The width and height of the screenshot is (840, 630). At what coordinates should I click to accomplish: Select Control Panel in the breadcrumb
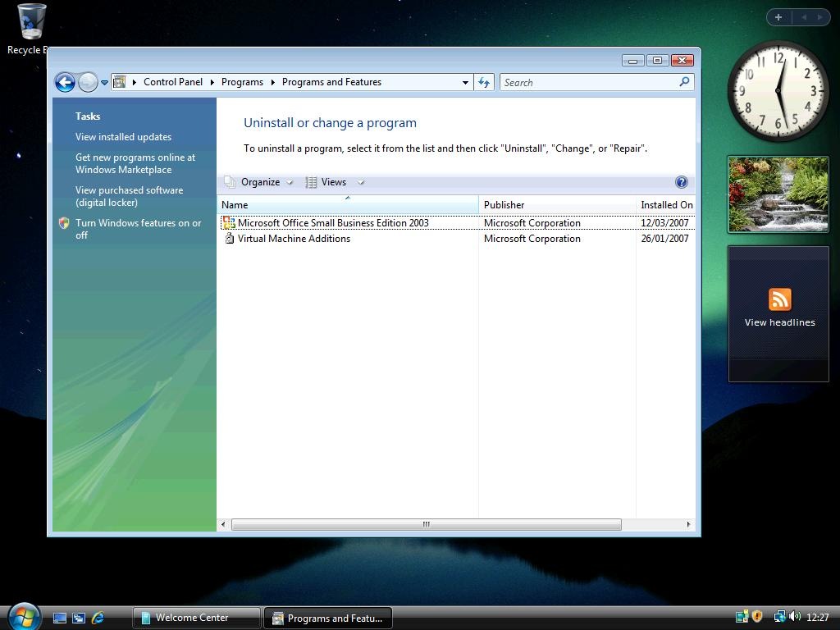tap(172, 82)
